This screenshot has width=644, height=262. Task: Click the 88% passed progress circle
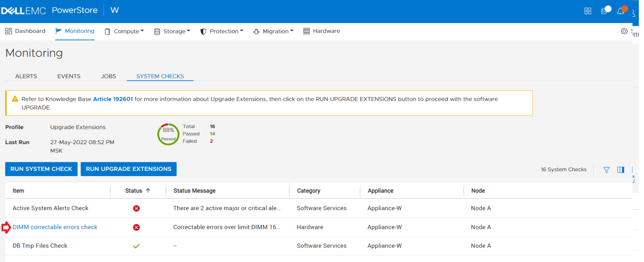[168, 134]
